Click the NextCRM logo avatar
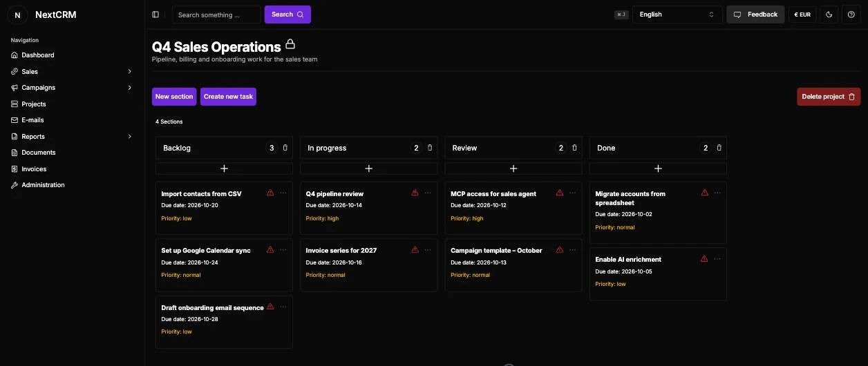This screenshot has width=868, height=366. pos(17,15)
